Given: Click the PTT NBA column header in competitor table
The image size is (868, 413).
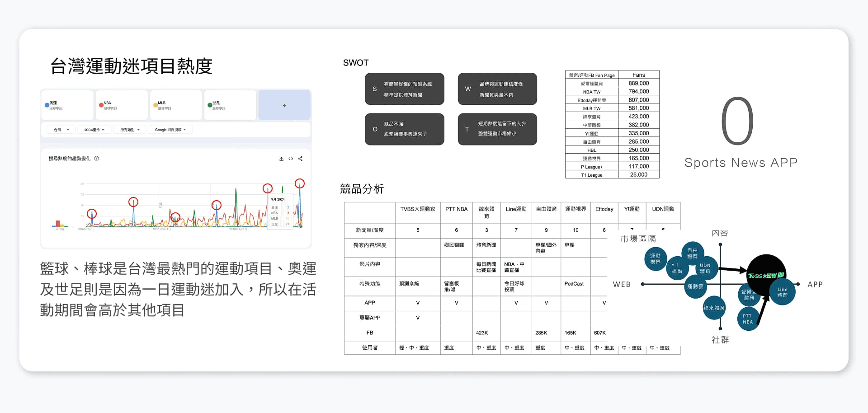Looking at the screenshot, I should click(x=457, y=209).
